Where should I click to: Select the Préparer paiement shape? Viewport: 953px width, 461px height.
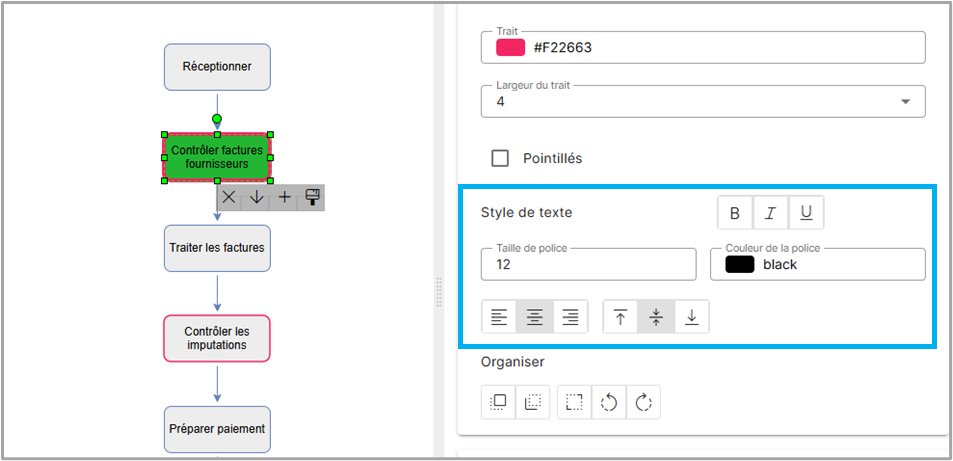217,429
